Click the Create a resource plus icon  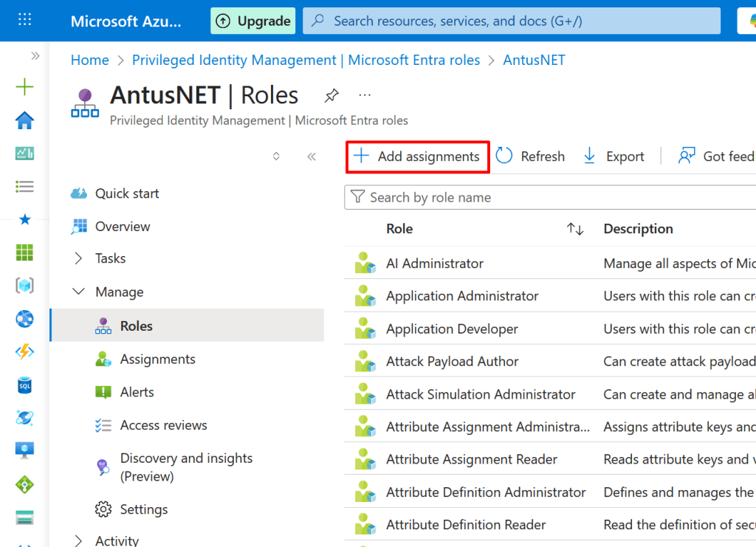pyautogui.click(x=24, y=88)
